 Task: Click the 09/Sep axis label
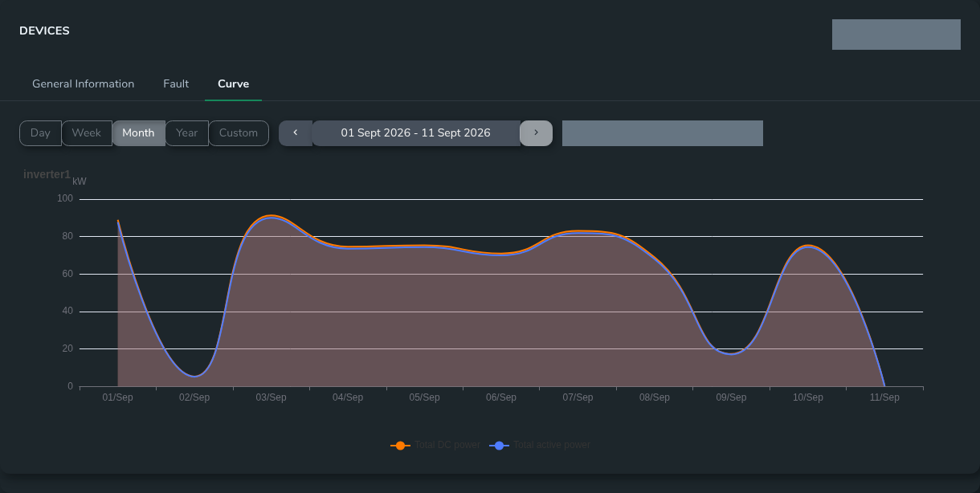(731, 397)
